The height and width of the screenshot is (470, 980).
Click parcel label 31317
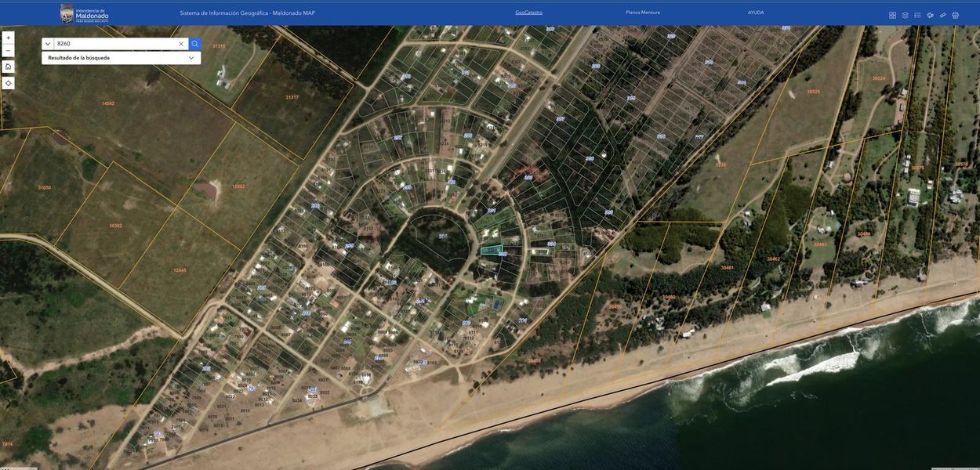292,97
